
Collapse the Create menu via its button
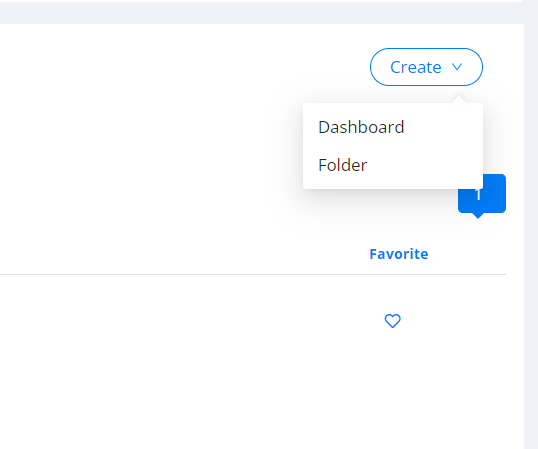click(x=426, y=67)
